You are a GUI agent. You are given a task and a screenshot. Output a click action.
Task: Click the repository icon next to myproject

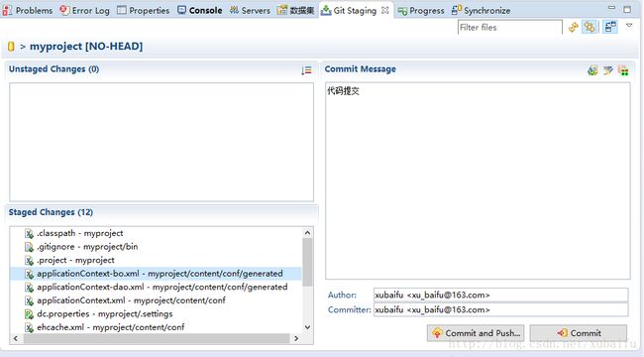pyautogui.click(x=11, y=47)
